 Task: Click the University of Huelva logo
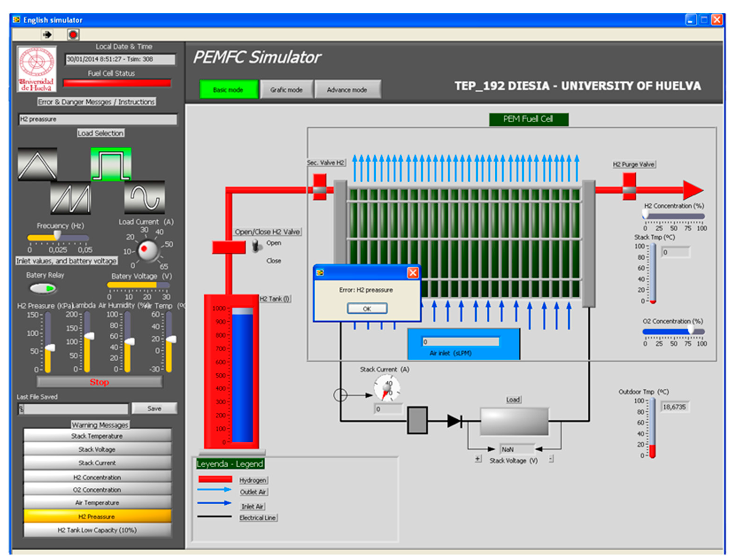pyautogui.click(x=37, y=69)
